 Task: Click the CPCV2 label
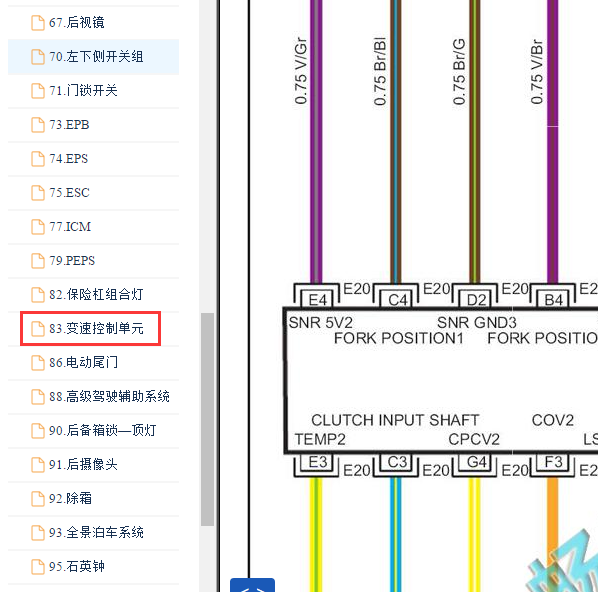(474, 439)
